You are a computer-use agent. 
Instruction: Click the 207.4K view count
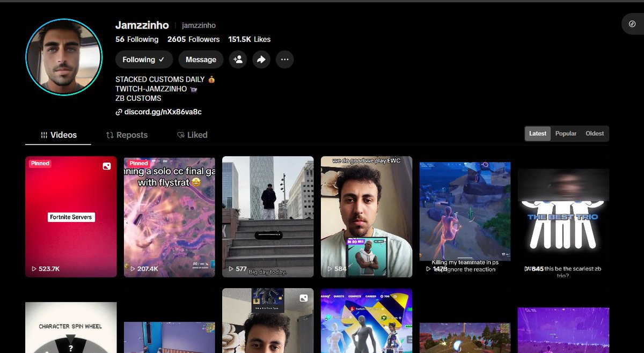pyautogui.click(x=148, y=269)
